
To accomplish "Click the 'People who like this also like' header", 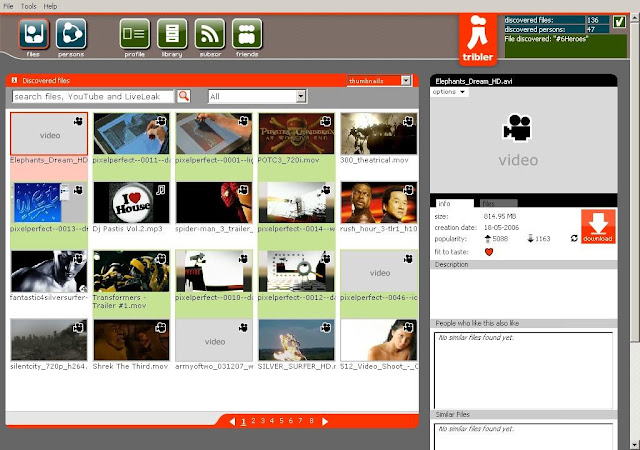I will pos(523,323).
